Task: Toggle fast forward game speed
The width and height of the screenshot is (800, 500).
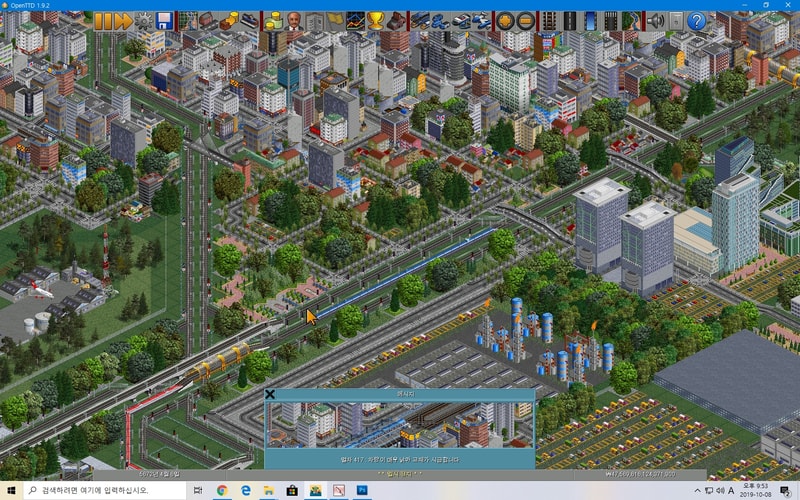Action: pyautogui.click(x=123, y=21)
